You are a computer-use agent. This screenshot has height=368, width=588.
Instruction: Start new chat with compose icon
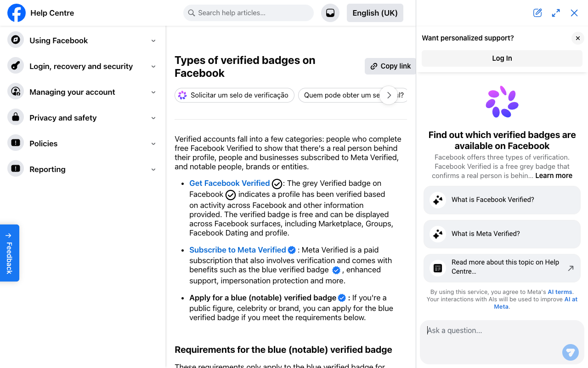point(537,13)
